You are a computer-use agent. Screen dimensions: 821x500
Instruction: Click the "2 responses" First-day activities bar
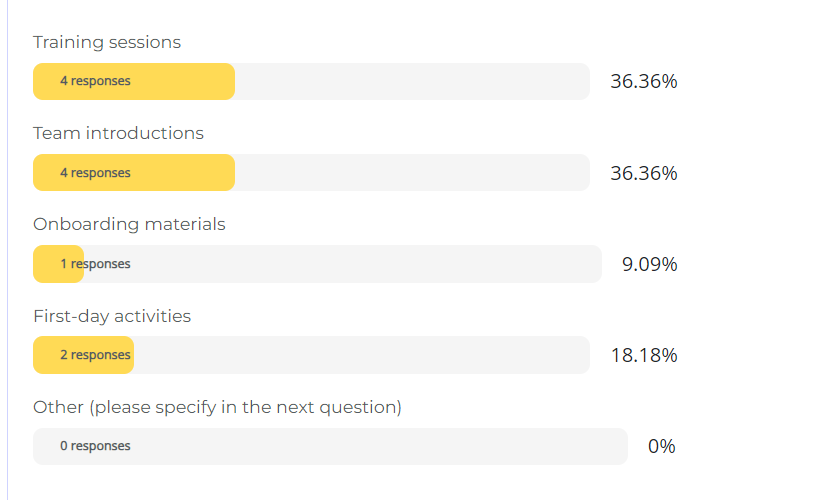coord(83,355)
